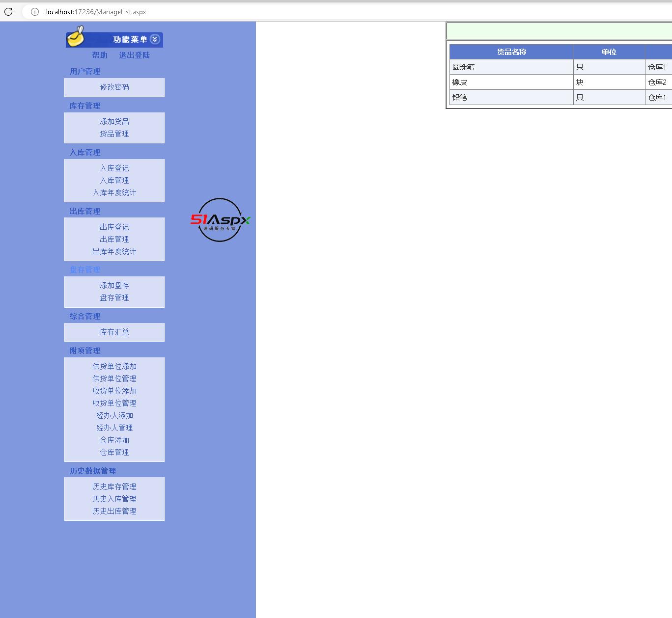The height and width of the screenshot is (618, 672).
Task: Open 经办人管理 link
Action: [114, 428]
